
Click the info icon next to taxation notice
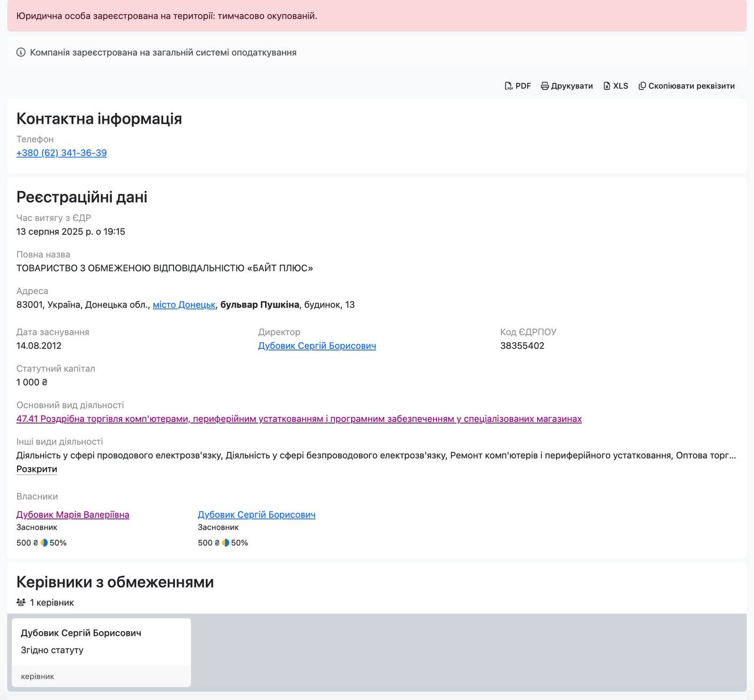point(21,52)
